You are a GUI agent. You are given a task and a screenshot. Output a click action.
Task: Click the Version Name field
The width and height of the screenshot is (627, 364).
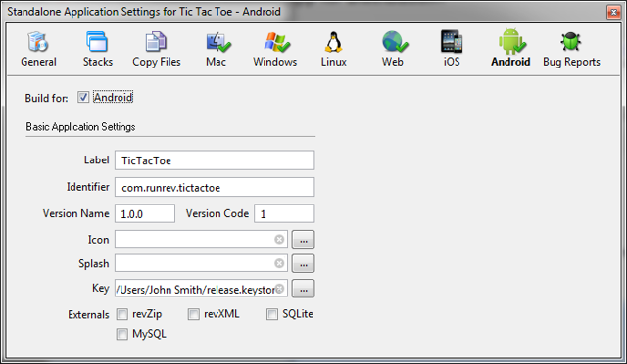pyautogui.click(x=145, y=213)
